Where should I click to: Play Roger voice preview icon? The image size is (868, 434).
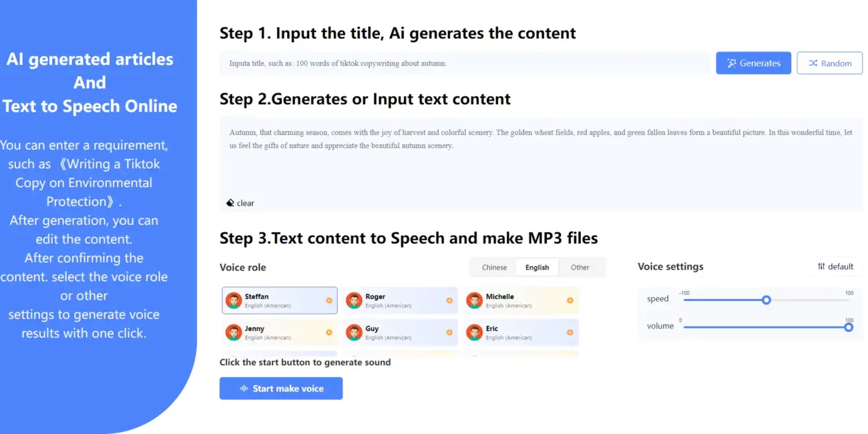449,300
